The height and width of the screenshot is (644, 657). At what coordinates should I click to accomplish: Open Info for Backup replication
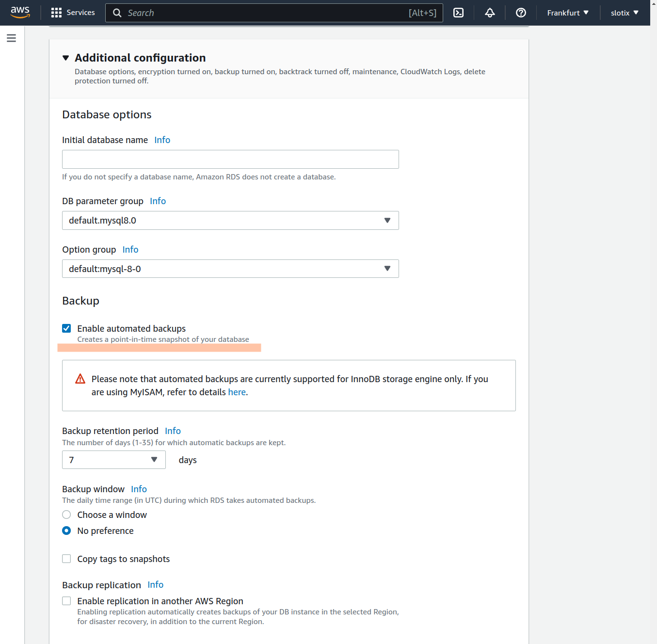[155, 584]
